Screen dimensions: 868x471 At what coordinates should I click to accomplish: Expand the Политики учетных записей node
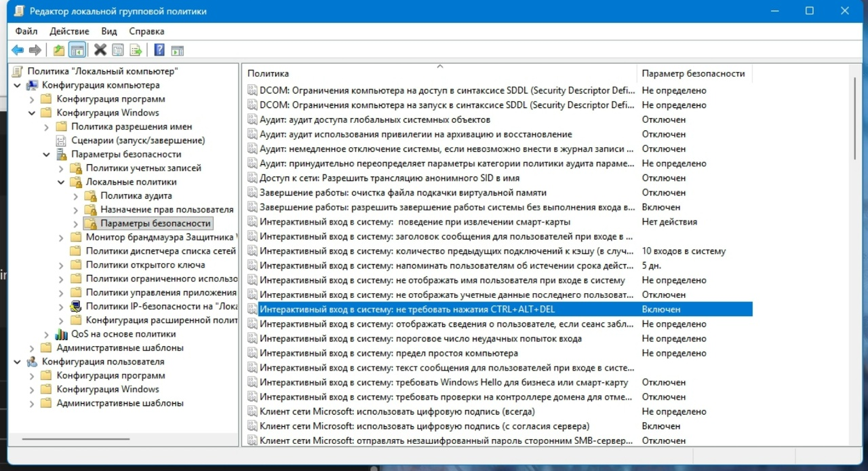(x=60, y=168)
